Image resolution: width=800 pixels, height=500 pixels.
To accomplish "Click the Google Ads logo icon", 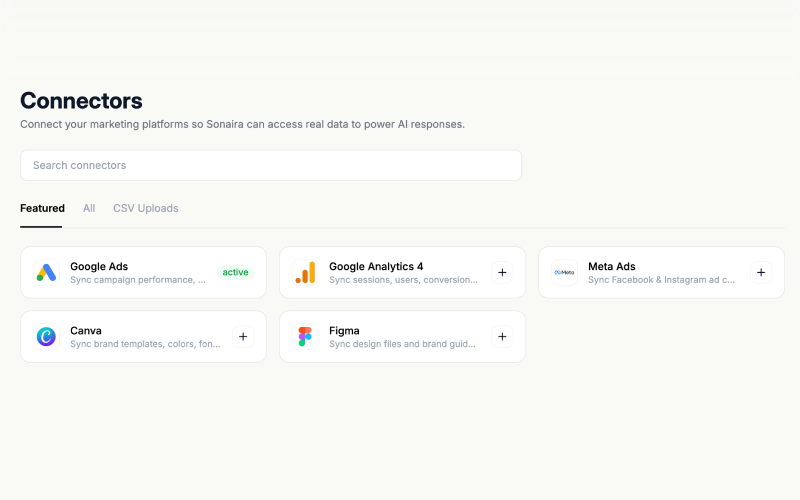I will 46,273.
